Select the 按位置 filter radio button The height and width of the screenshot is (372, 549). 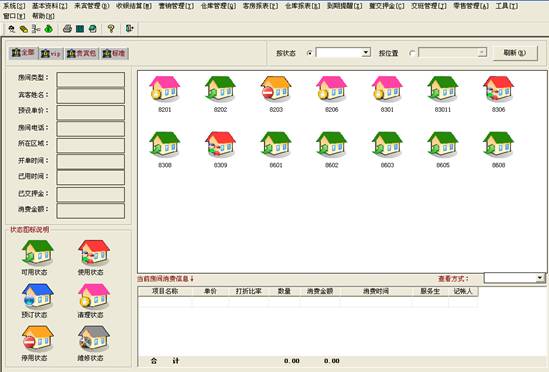412,53
